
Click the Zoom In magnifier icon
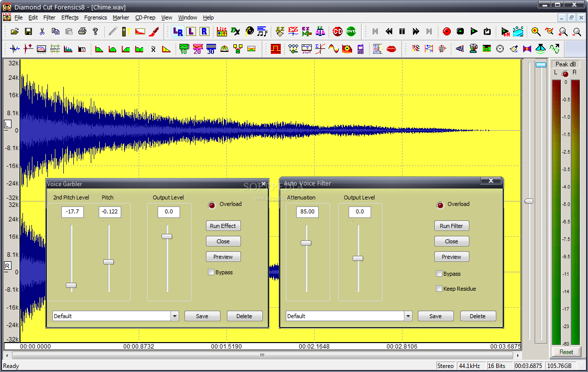(536, 31)
